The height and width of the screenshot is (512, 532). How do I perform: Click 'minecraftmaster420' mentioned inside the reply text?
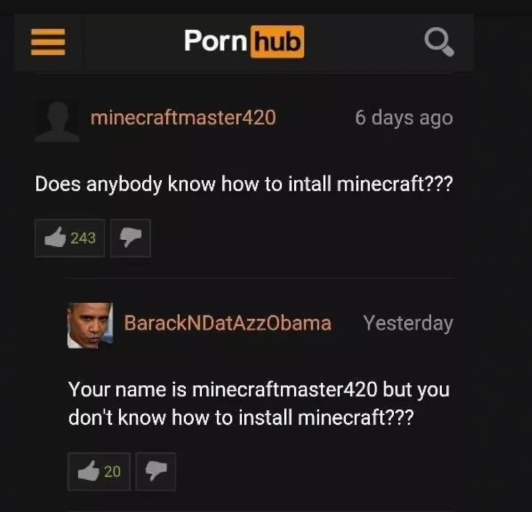(285, 389)
